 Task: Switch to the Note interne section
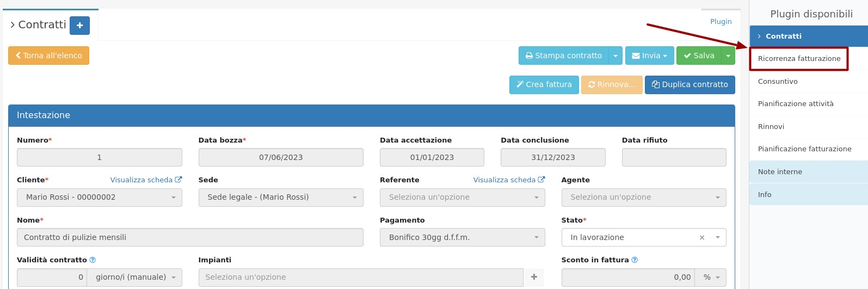[x=780, y=172]
